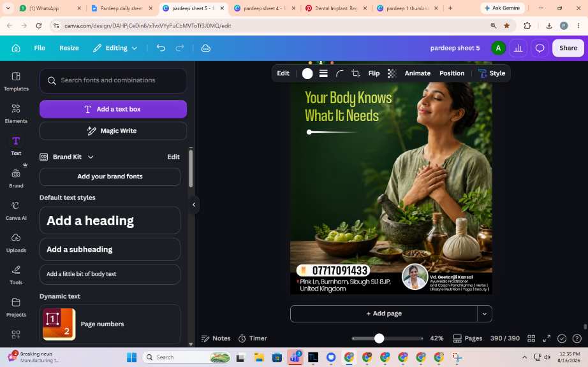Click the Add a text box button
Viewport: 588px width, 367px height.
(x=114, y=109)
